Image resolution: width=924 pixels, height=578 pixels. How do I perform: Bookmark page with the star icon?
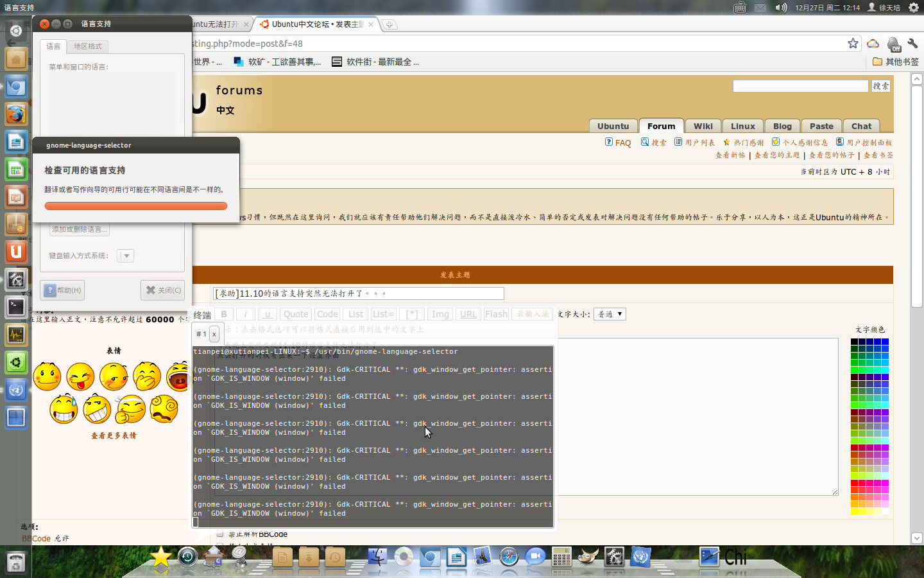pyautogui.click(x=853, y=43)
